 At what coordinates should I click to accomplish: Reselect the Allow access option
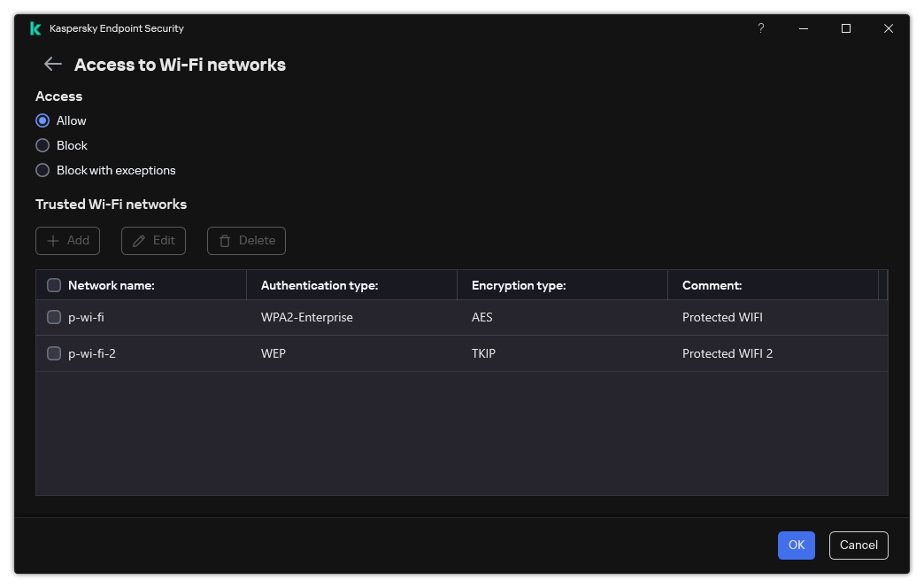click(x=42, y=120)
